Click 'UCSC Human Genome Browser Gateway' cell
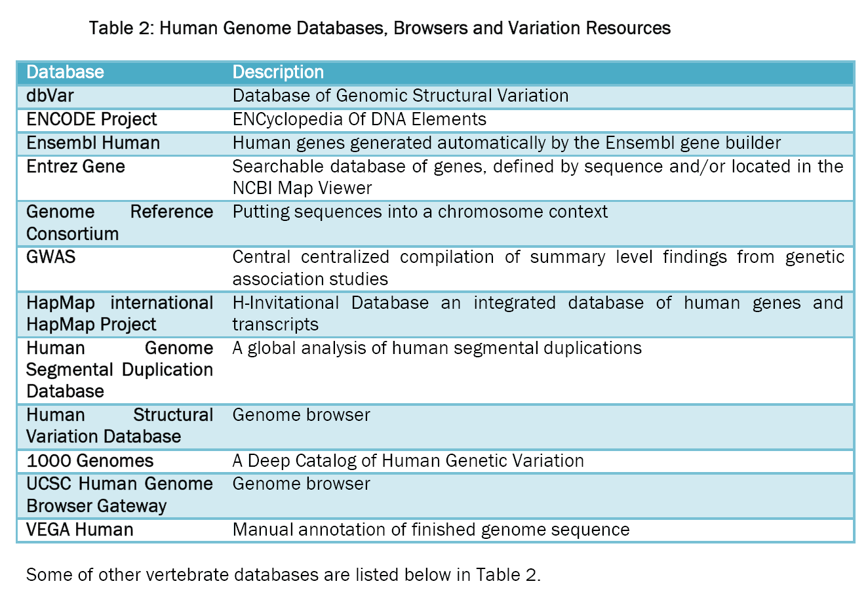 [119, 495]
